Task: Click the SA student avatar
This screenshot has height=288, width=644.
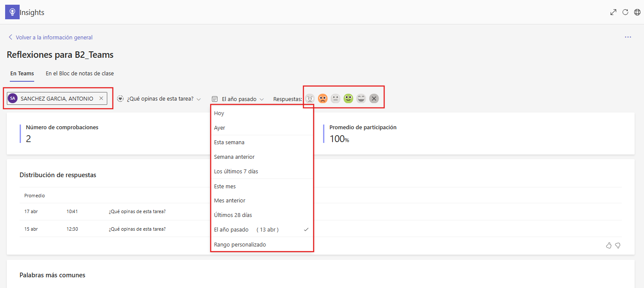Action: (13, 98)
